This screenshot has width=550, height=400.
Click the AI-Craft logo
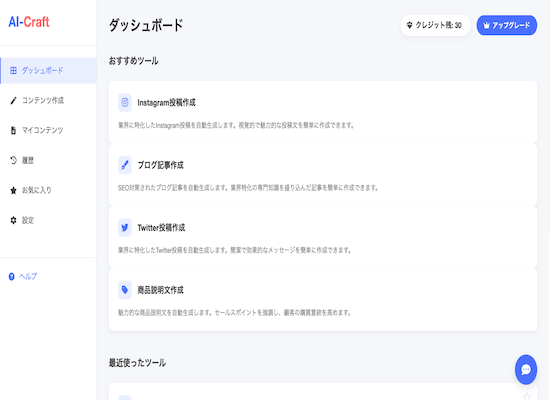click(29, 22)
